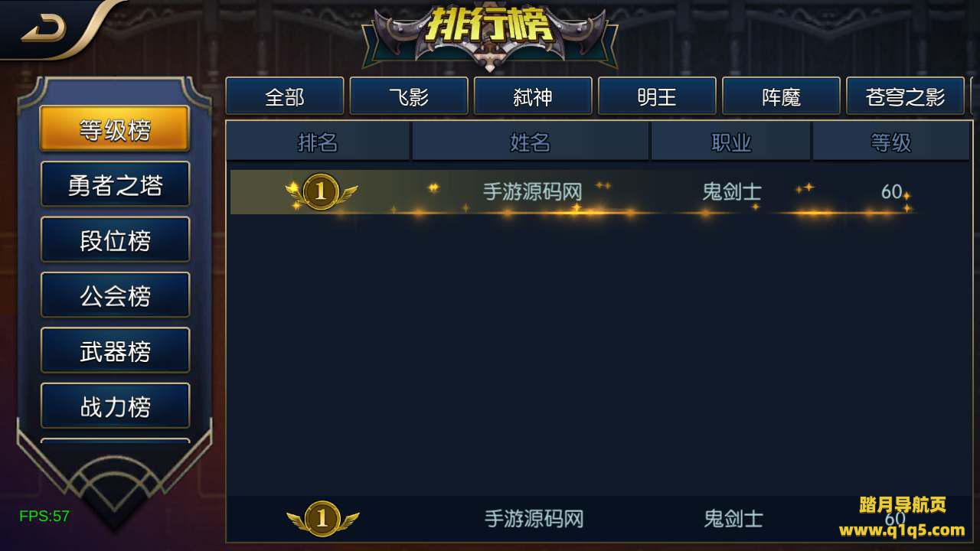
Task: Open the 勇者之塔 ranking
Action: [x=115, y=184]
